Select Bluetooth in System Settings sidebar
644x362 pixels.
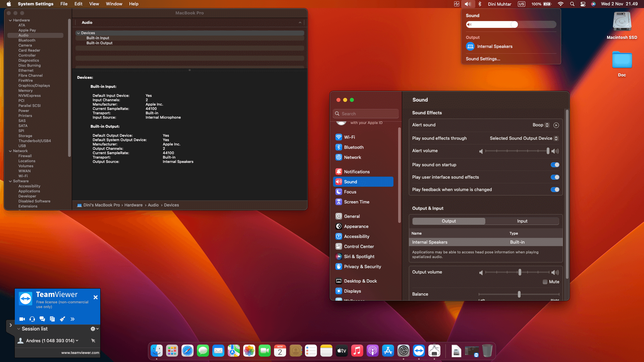click(x=354, y=147)
